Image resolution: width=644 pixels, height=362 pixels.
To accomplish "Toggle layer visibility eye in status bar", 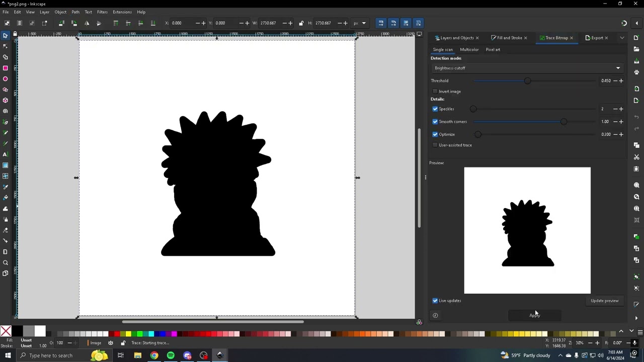I will 111,343.
